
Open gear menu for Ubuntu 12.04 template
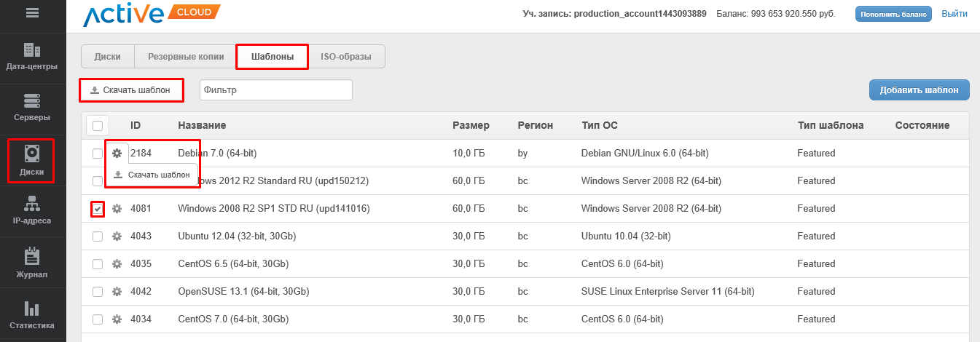pyautogui.click(x=117, y=236)
